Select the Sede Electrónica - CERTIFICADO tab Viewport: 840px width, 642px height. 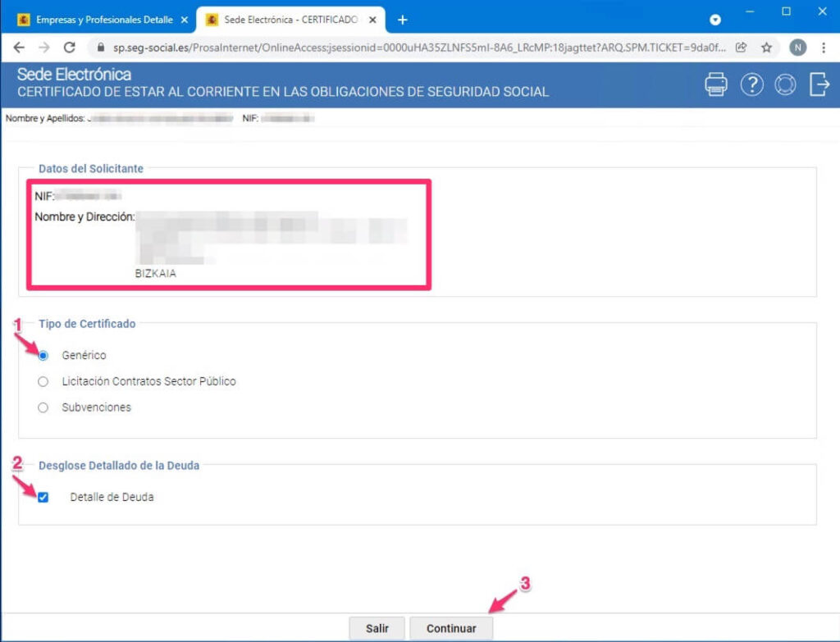[290, 20]
